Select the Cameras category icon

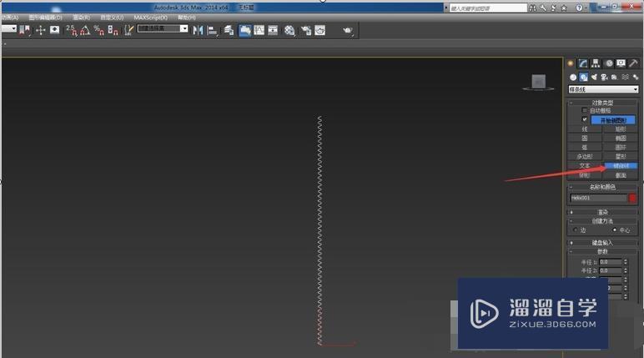point(604,77)
